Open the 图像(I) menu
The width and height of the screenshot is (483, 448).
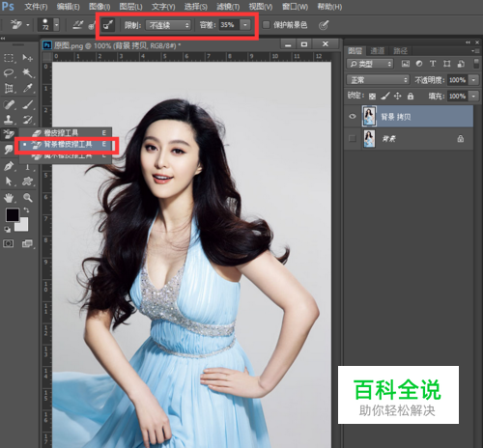[x=99, y=7]
